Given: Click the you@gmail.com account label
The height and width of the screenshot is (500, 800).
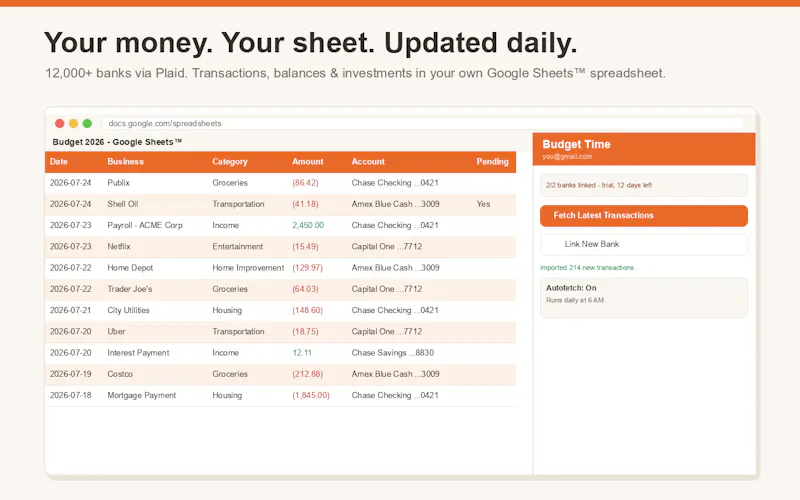Looking at the screenshot, I should [x=567, y=157].
